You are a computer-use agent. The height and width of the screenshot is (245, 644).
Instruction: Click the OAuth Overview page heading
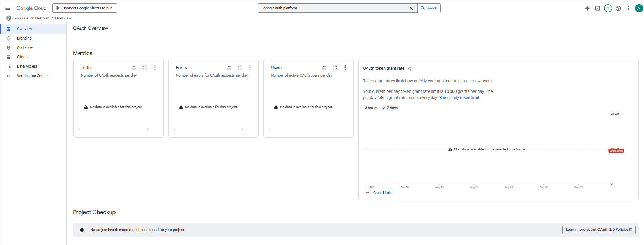click(x=90, y=28)
